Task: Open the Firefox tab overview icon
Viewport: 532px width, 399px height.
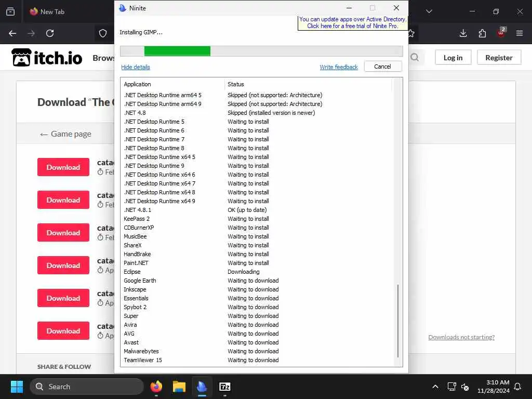Action: 10,11
